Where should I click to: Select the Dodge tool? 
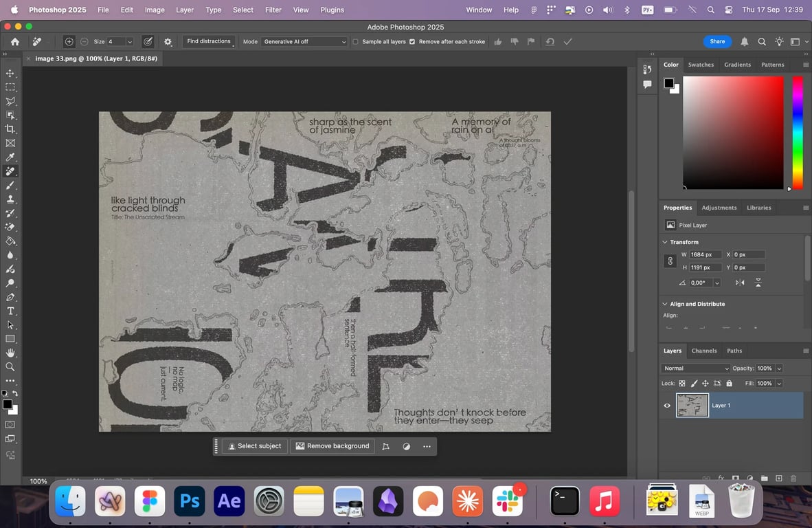[x=10, y=283]
